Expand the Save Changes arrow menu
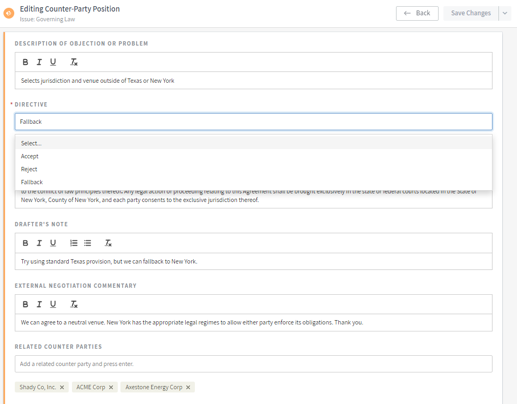This screenshot has width=517, height=404. click(505, 13)
